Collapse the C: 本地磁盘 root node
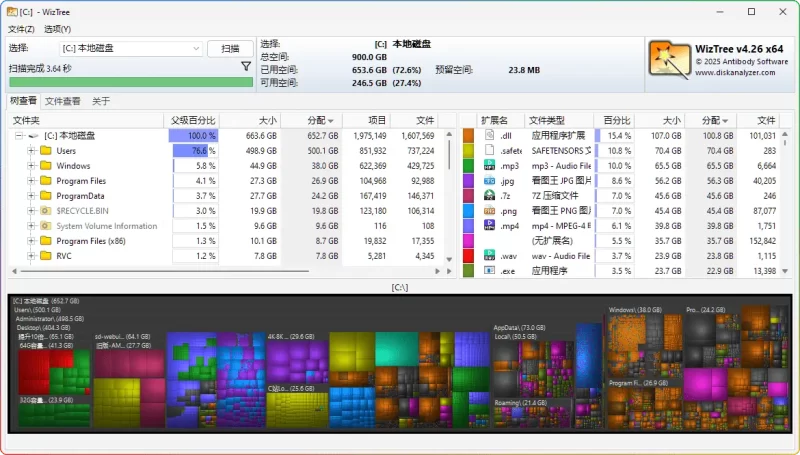 pyautogui.click(x=19, y=136)
